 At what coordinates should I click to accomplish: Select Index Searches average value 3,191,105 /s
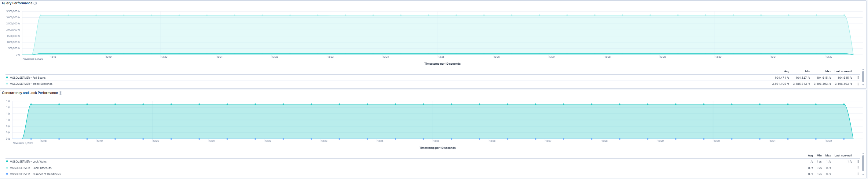[780, 84]
